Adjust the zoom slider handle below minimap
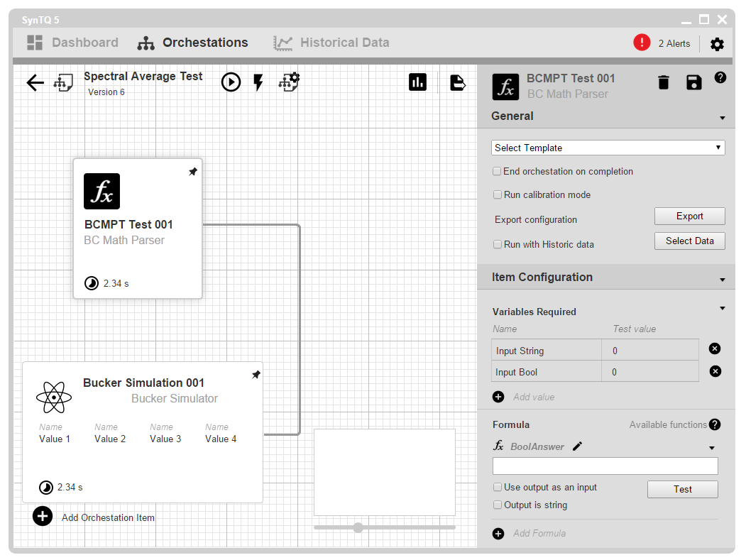Viewport: 746px width, 560px height. [358, 527]
